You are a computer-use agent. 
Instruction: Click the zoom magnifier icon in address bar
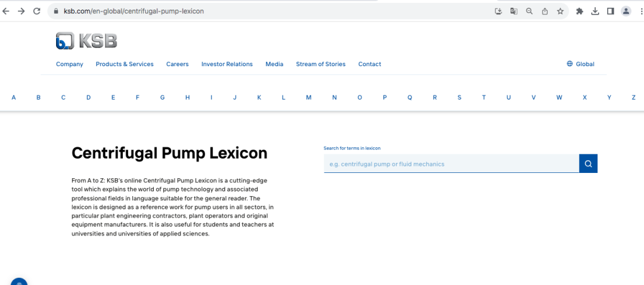coord(530,11)
